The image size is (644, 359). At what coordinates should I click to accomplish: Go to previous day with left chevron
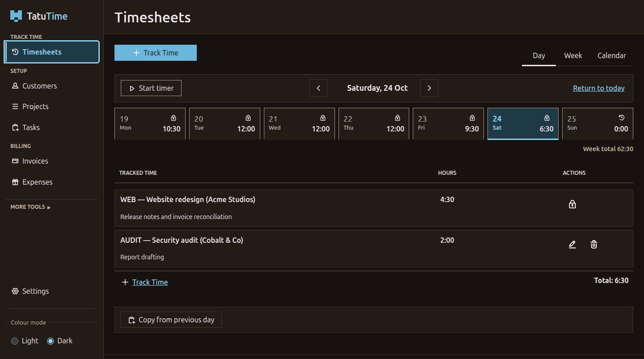pos(318,88)
